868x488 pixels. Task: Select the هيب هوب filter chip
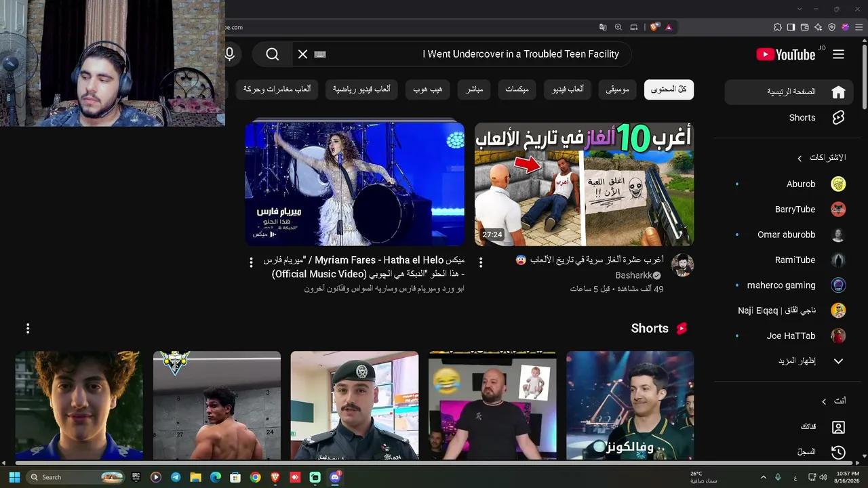(x=428, y=89)
